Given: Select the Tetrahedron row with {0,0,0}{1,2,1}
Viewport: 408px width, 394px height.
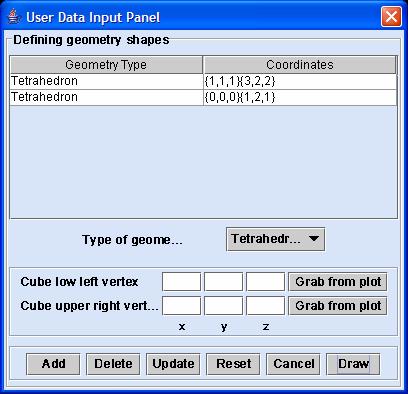Looking at the screenshot, I should click(204, 98).
